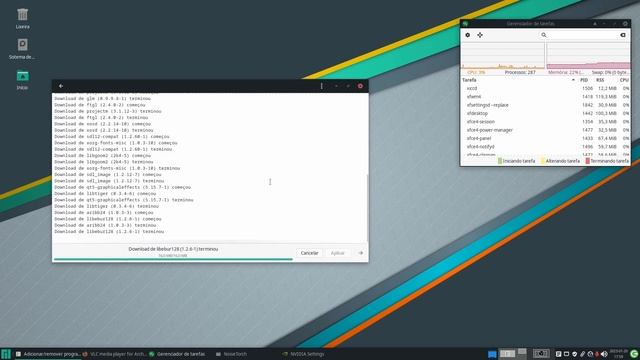Select the xfdesktop process row
Viewport: 640px width, 360px height.
[545, 113]
